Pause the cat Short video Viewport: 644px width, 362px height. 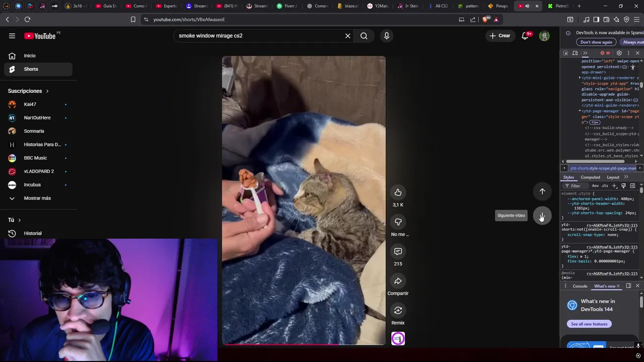click(x=304, y=200)
